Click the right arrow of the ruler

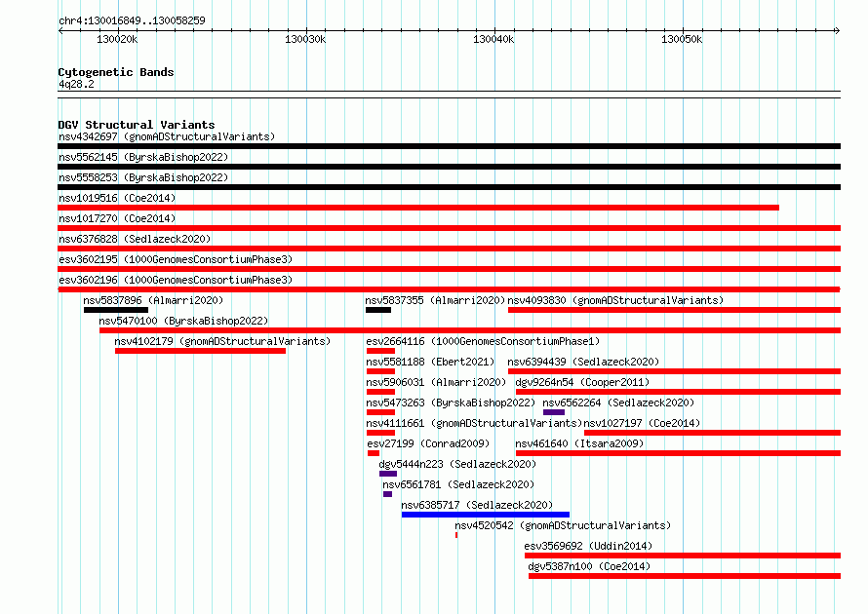pyautogui.click(x=837, y=30)
